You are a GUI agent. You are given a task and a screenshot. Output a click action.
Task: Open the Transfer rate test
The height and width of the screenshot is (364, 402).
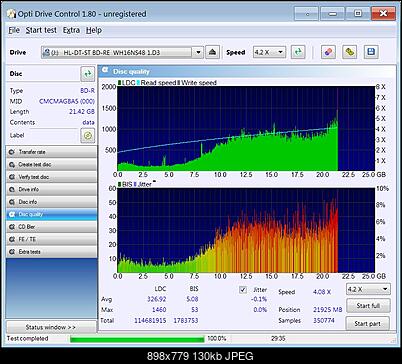pos(51,152)
